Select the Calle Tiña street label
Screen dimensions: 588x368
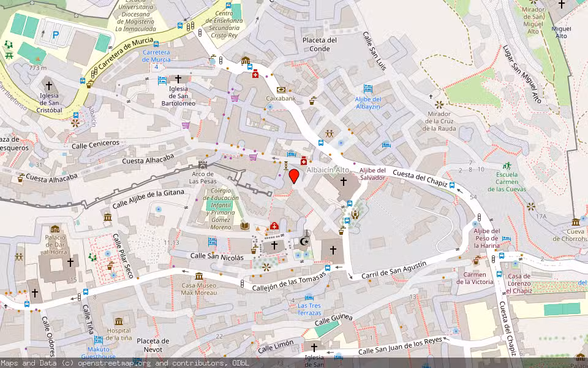tap(88, 320)
